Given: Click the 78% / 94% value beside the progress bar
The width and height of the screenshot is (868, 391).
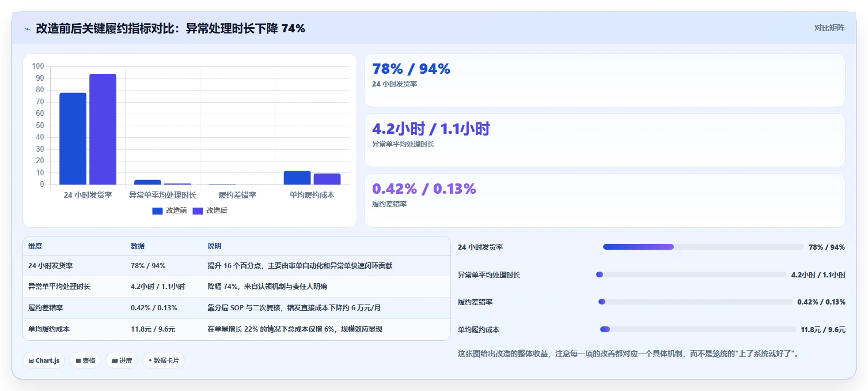Looking at the screenshot, I should coord(827,247).
